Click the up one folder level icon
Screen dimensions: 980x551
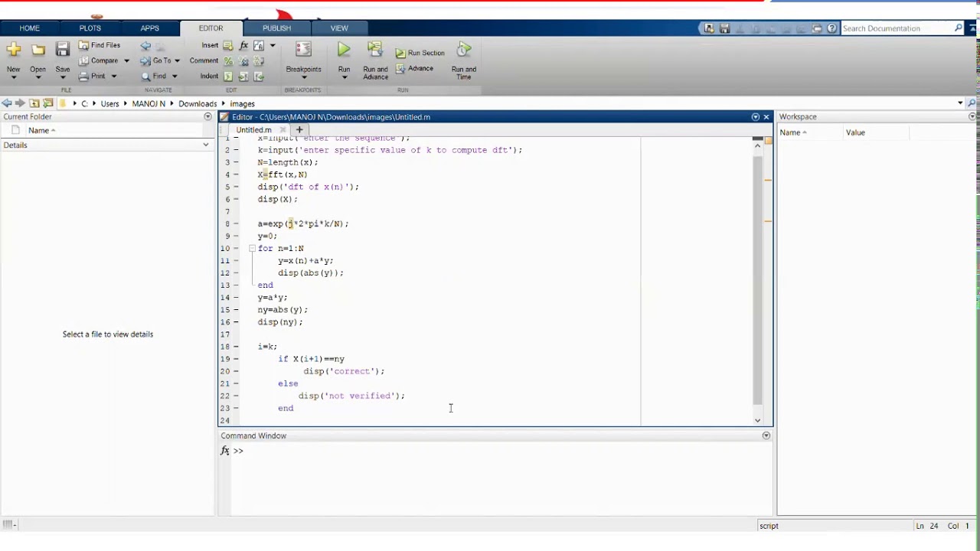[34, 103]
